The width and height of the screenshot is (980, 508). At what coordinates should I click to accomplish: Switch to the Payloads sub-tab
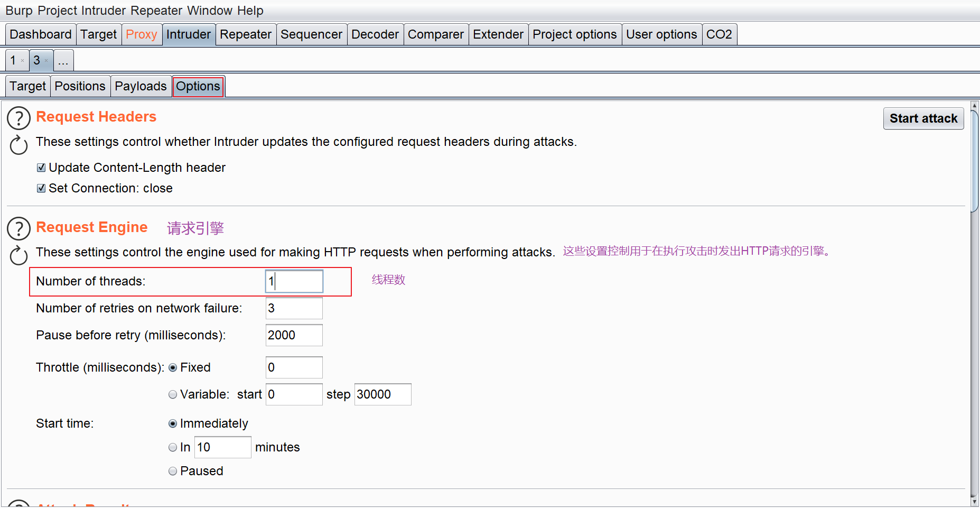[x=141, y=87]
